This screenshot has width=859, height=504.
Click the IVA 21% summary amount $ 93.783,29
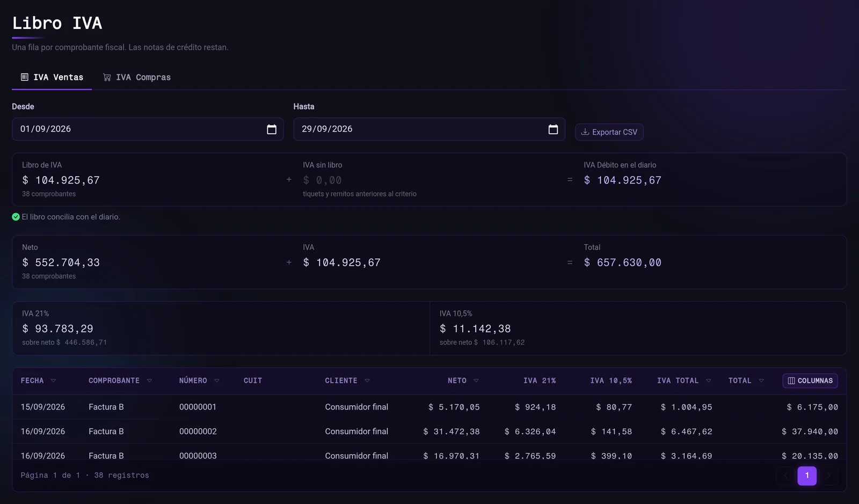click(57, 328)
